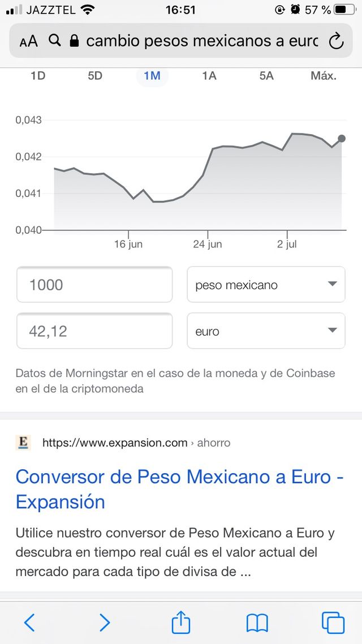Expand the target currency dropdown arrow
The width and height of the screenshot is (362, 644).
click(333, 331)
